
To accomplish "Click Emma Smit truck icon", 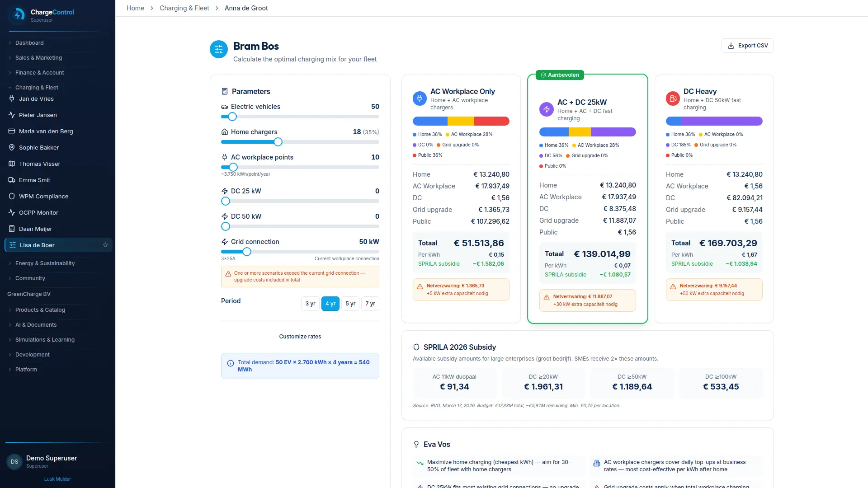I will tap(12, 180).
